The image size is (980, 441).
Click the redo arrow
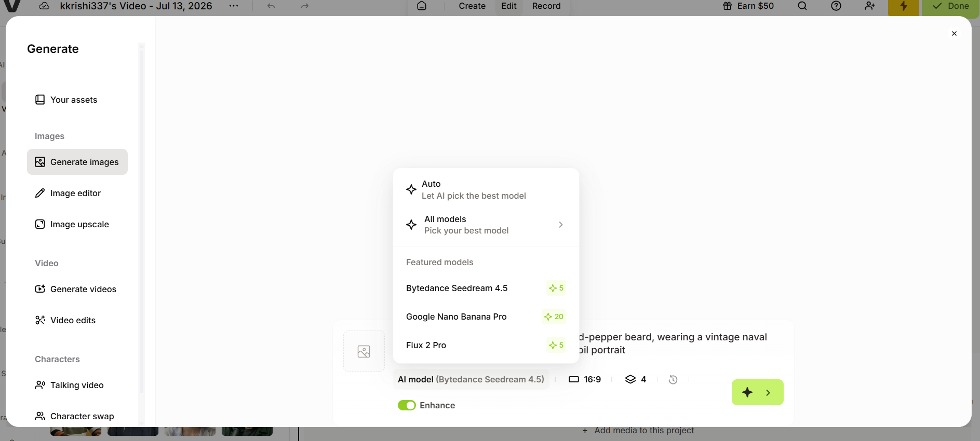pyautogui.click(x=305, y=6)
